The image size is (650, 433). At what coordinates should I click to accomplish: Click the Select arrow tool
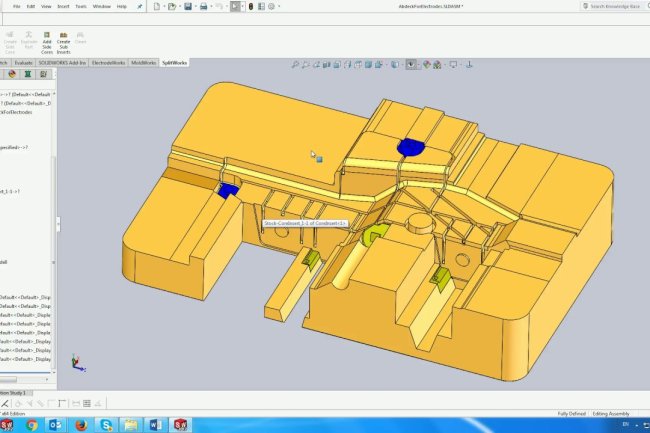235,6
